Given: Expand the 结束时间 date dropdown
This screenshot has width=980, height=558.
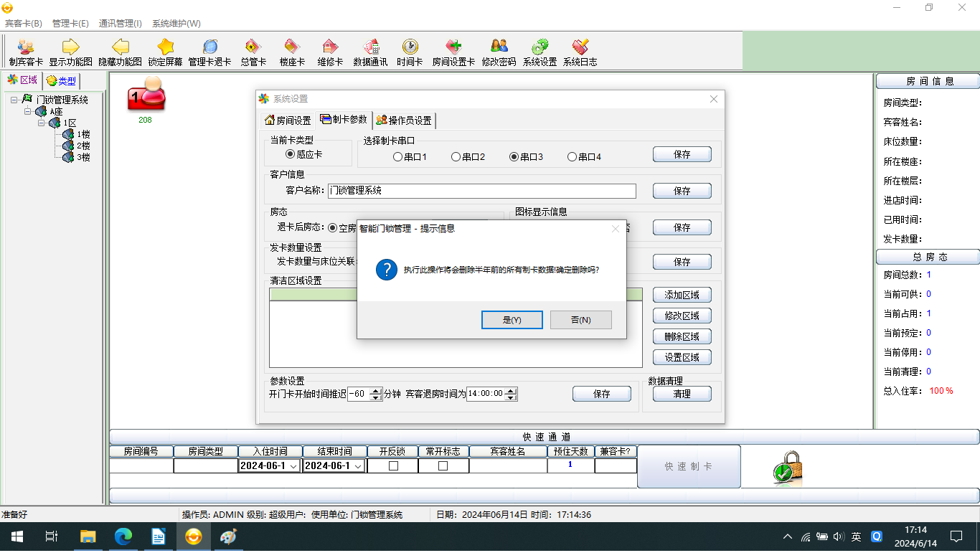Looking at the screenshot, I should (x=358, y=466).
